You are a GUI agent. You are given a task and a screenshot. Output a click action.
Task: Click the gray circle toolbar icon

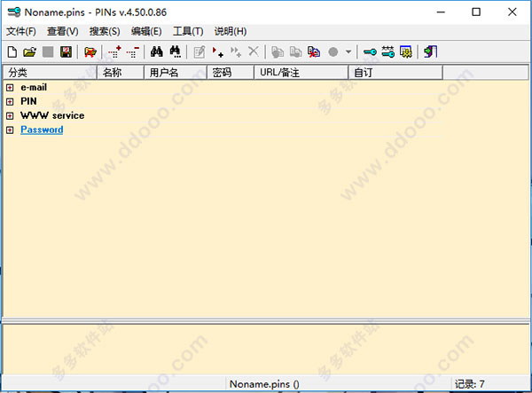tap(333, 52)
